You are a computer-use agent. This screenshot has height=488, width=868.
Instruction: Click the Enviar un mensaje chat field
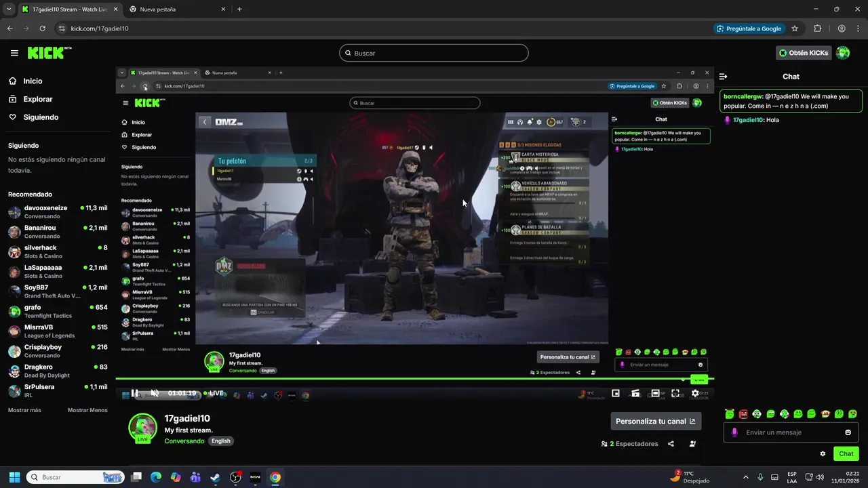(x=791, y=432)
